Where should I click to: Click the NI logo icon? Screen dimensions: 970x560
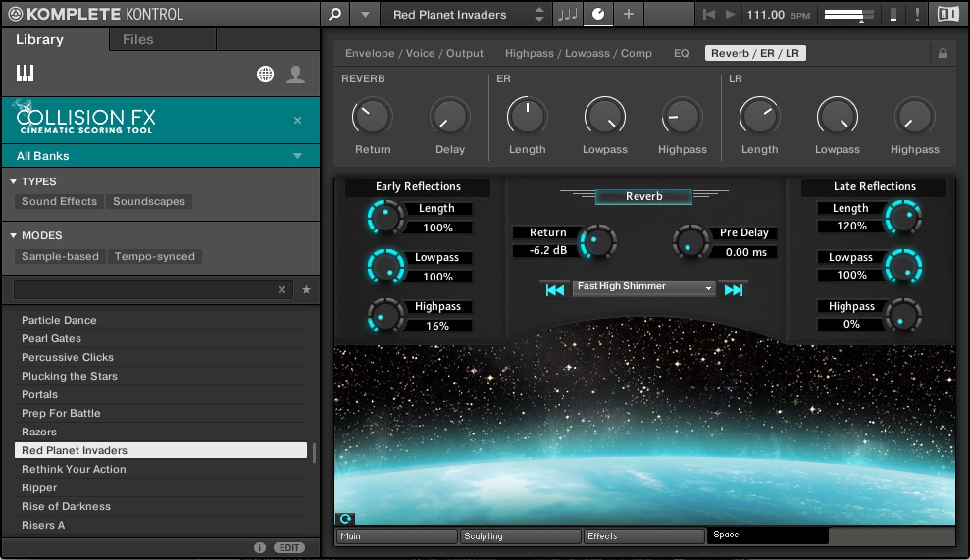948,14
